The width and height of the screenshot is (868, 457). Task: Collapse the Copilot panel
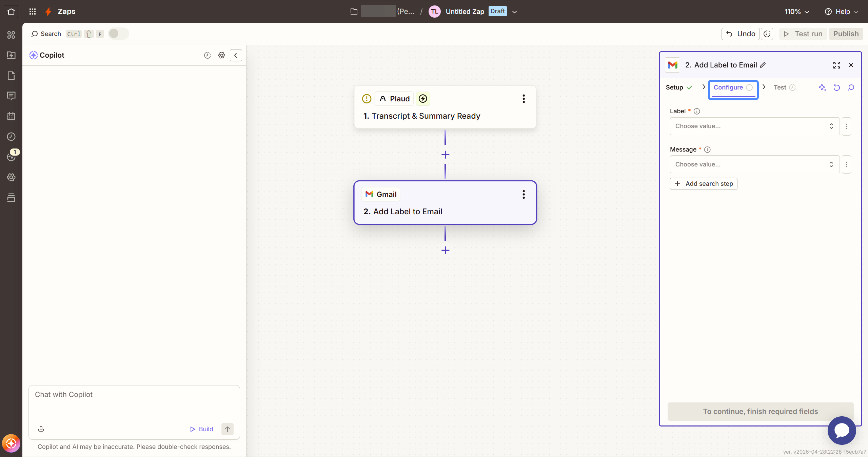click(x=236, y=55)
